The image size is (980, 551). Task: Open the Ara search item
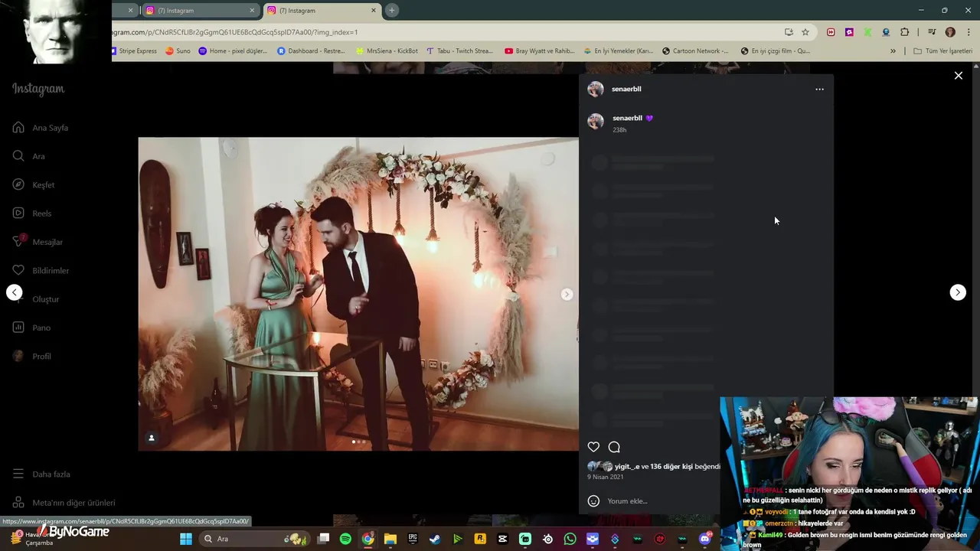click(x=29, y=156)
